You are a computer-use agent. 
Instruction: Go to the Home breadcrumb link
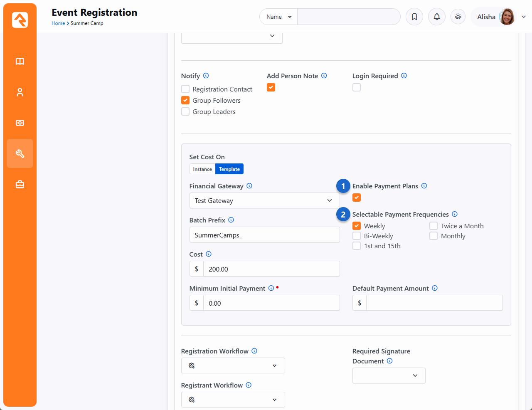[58, 23]
